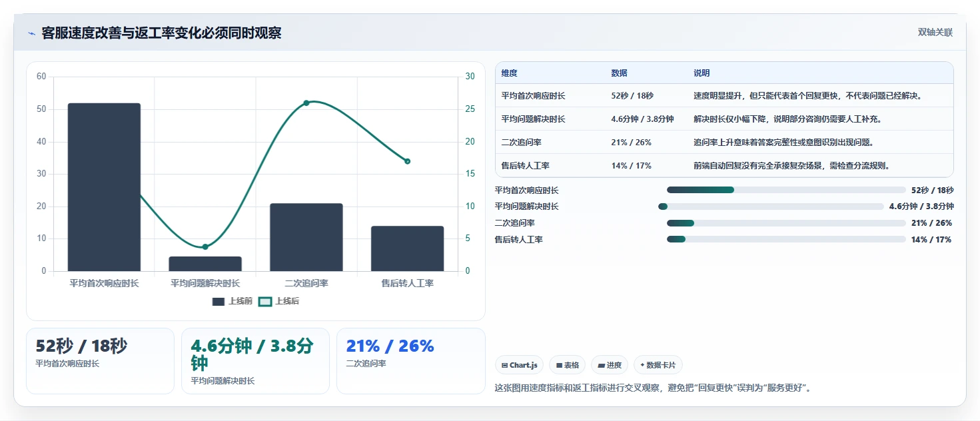This screenshot has width=980, height=421.
Task: Click progress value 4.6分钟 / 3.8分钟
Action: 921,207
